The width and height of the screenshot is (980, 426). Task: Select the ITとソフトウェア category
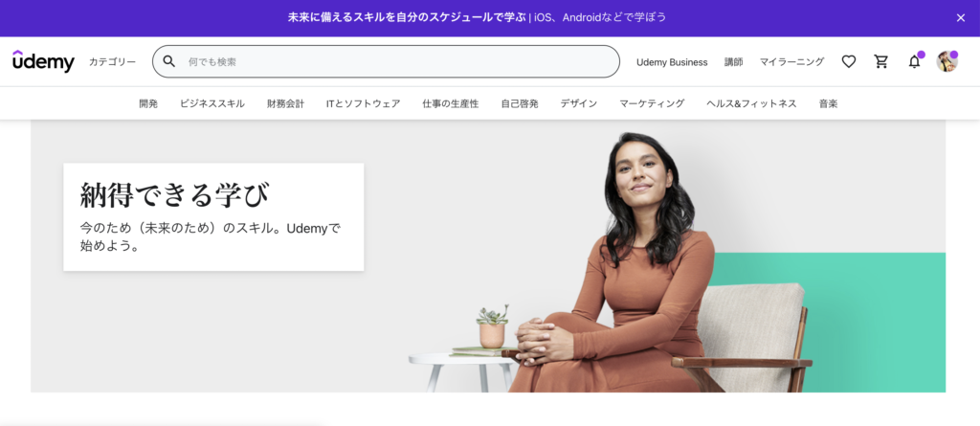363,103
